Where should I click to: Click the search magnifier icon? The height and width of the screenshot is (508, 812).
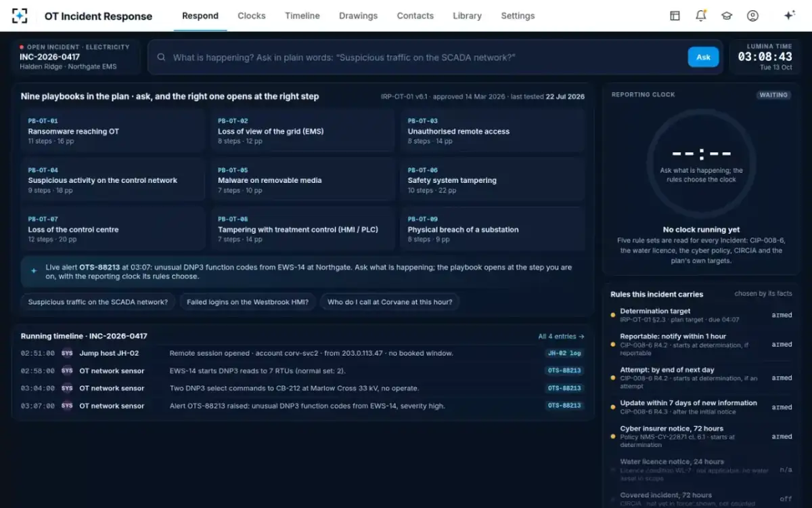(161, 58)
